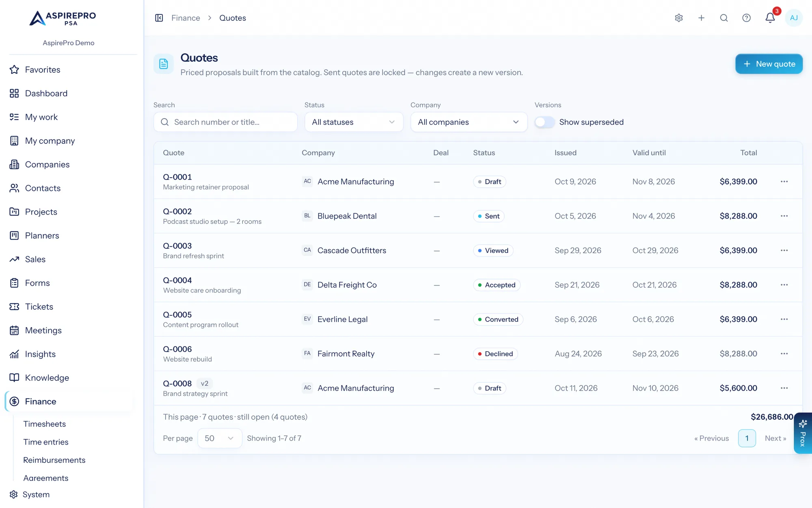Click the Declined status badge
Viewport: 812px width, 508px height.
(495, 354)
